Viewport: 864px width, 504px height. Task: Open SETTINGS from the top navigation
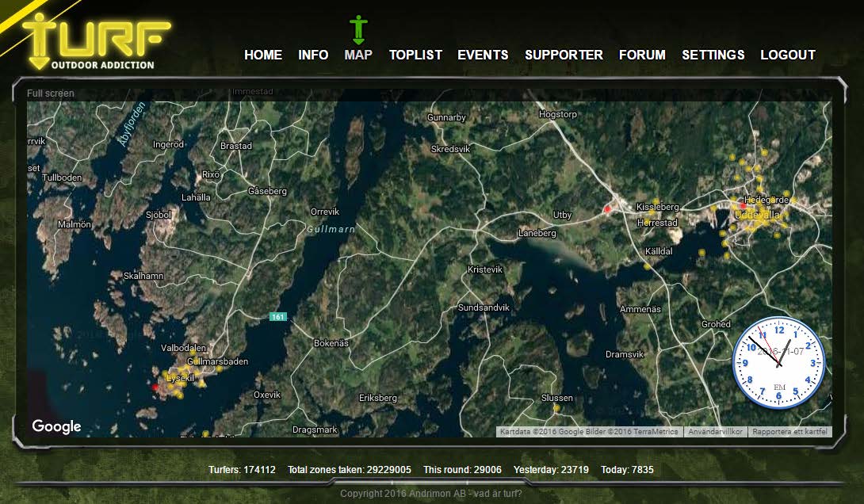click(713, 55)
